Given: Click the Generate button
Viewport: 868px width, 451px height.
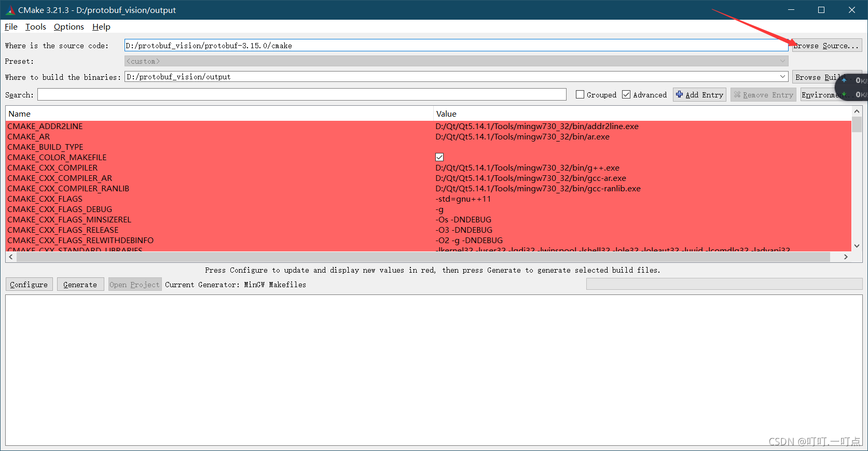Looking at the screenshot, I should pos(80,285).
